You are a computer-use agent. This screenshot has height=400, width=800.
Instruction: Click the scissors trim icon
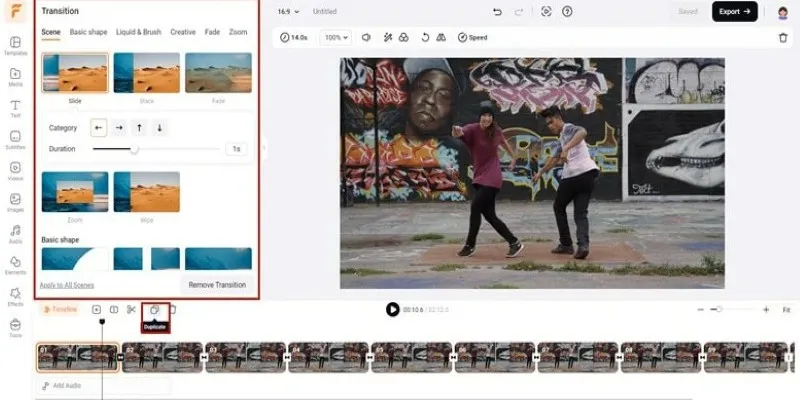point(131,309)
